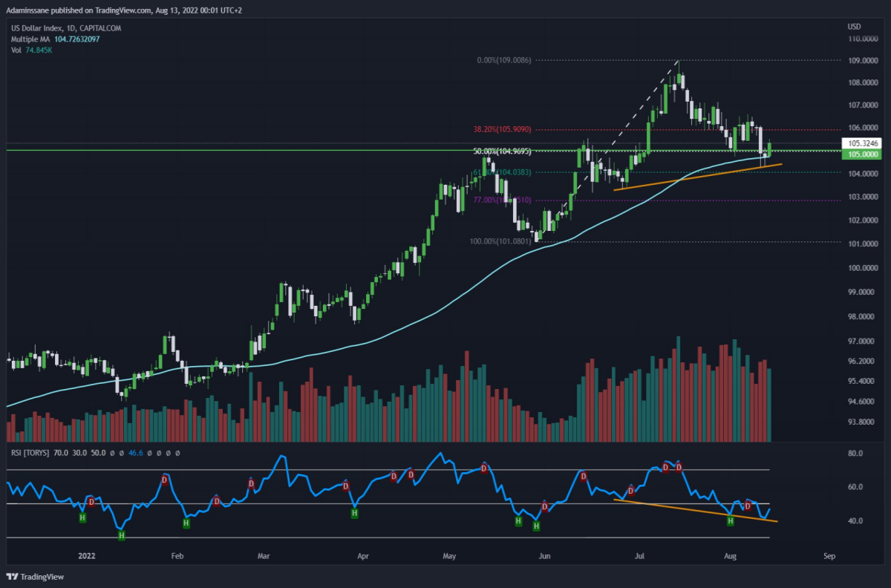
Task: Click the 93.8000 price axis label
Action: tap(861, 422)
